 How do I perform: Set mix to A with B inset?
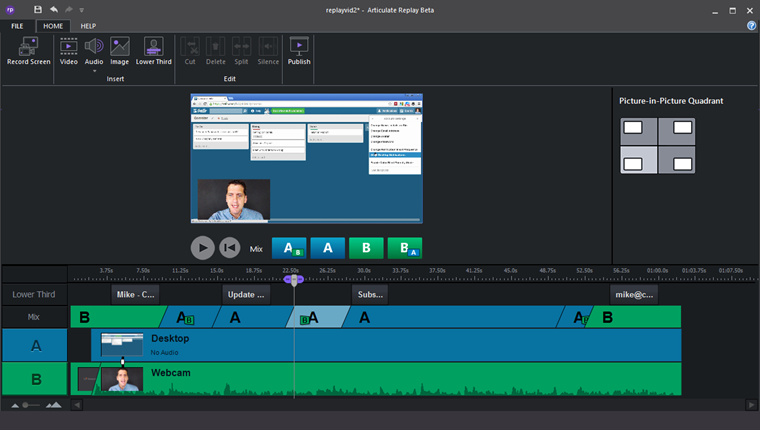(x=289, y=248)
